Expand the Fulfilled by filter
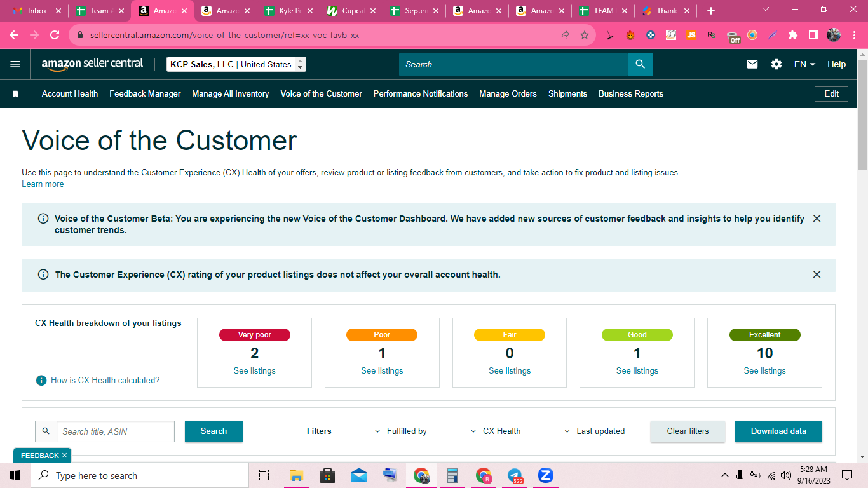868x488 pixels. (x=401, y=431)
